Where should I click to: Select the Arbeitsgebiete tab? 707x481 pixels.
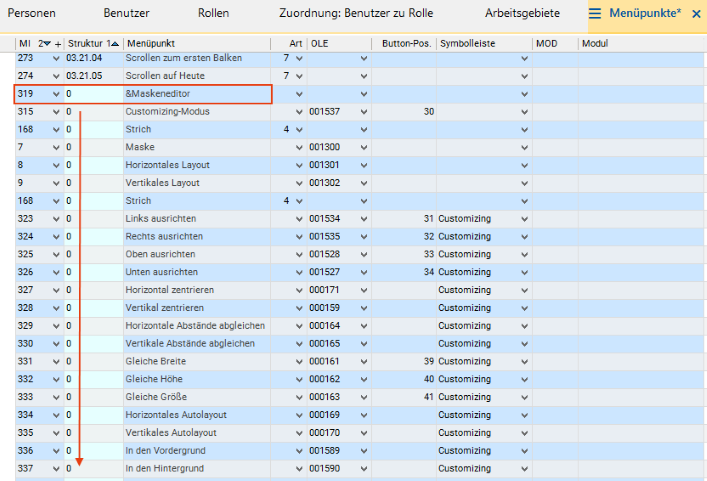point(524,14)
